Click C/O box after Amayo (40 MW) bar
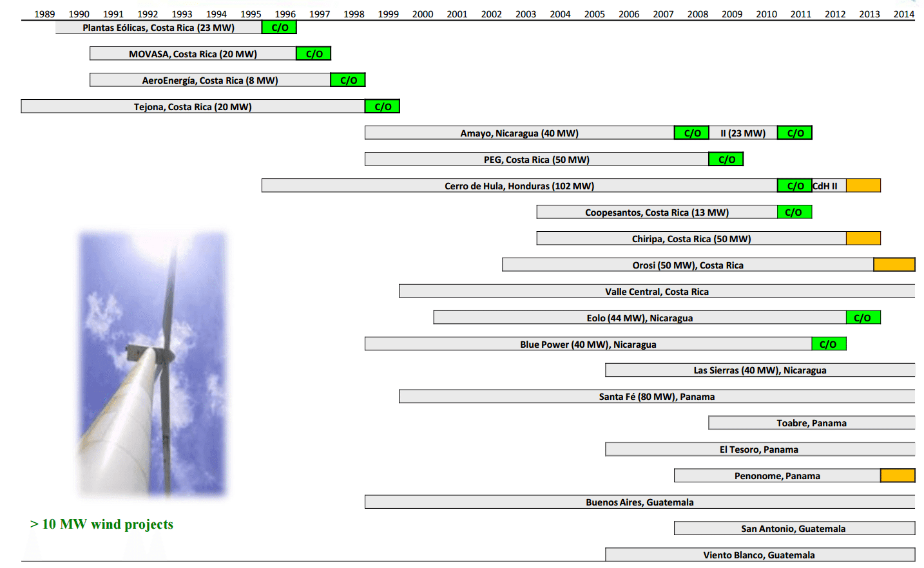Viewport: 924px width, 568px height. pyautogui.click(x=692, y=133)
